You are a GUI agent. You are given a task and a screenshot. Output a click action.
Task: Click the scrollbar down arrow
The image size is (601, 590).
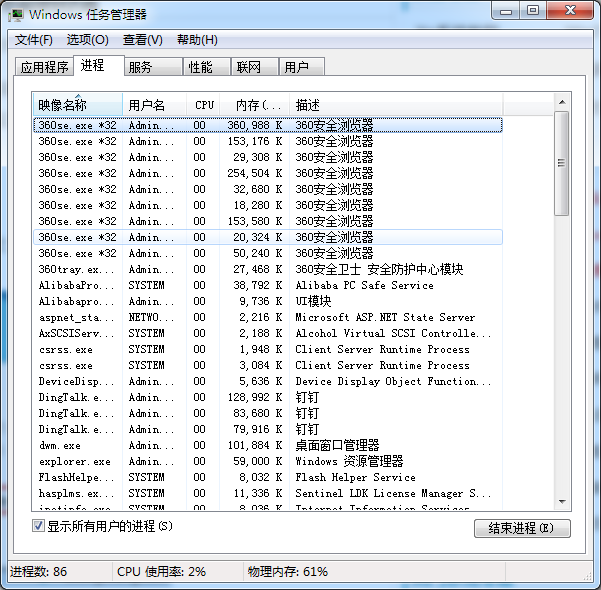(x=562, y=501)
